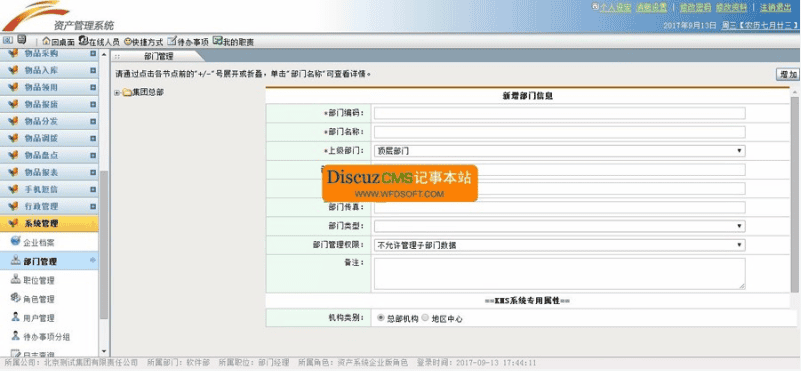The height and width of the screenshot is (371, 801).
Task: Click the 增加 button
Action: [787, 75]
